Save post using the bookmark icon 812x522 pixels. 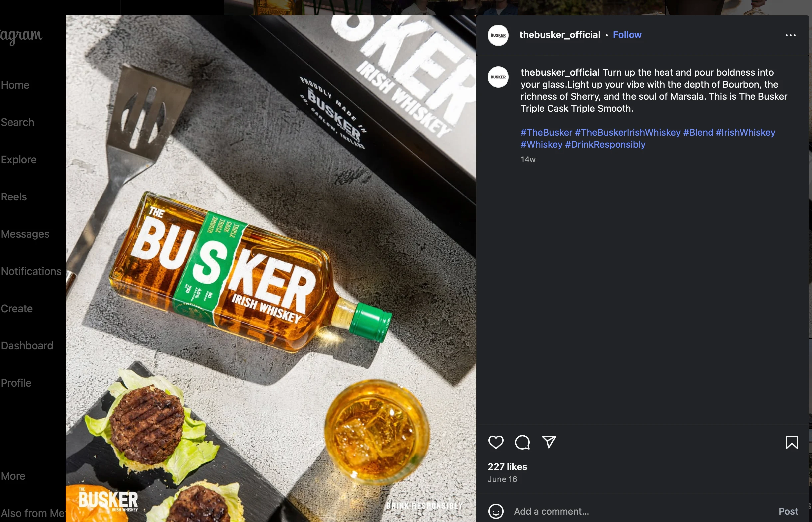(792, 442)
